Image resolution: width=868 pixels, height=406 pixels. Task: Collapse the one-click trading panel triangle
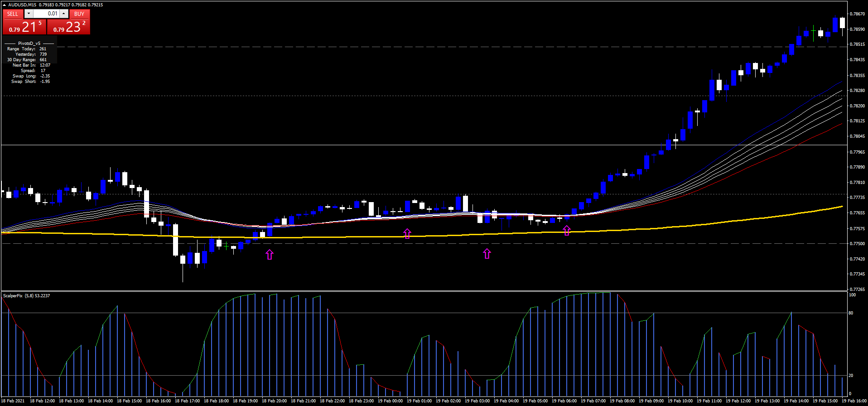coord(5,5)
